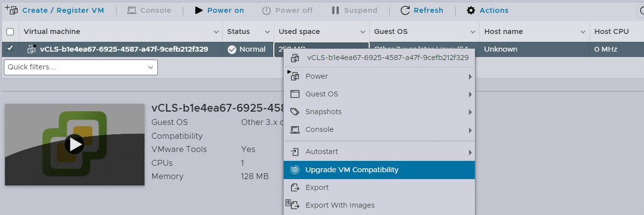
Task: Click the Suspend toolbar button
Action: (354, 10)
